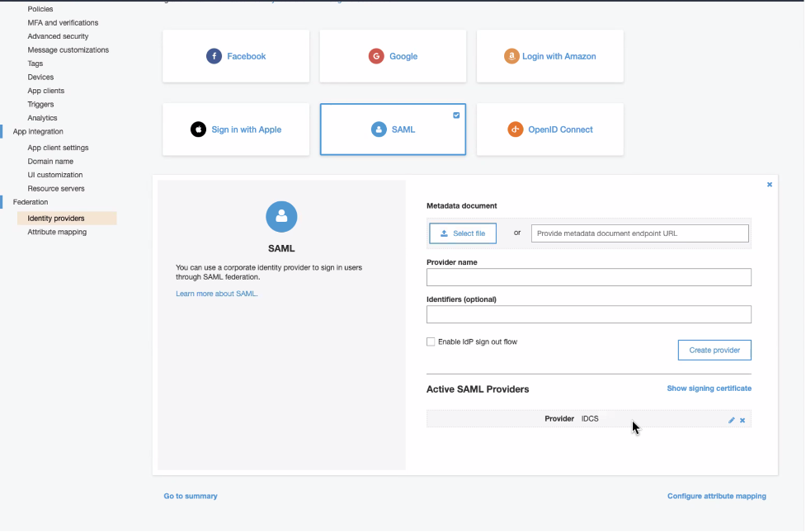Open Devices in sidebar
Screen dimensions: 806x532
(x=40, y=77)
